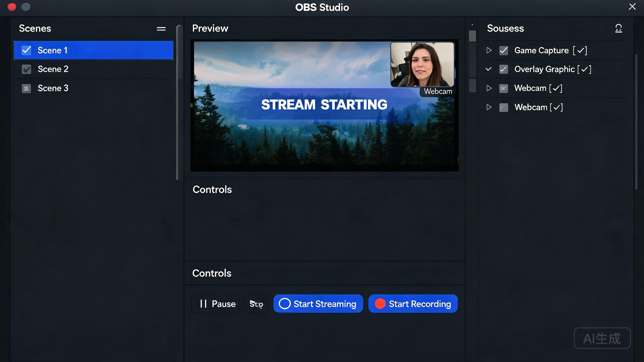
Task: Click the pause bars icon
Action: pyautogui.click(x=203, y=304)
